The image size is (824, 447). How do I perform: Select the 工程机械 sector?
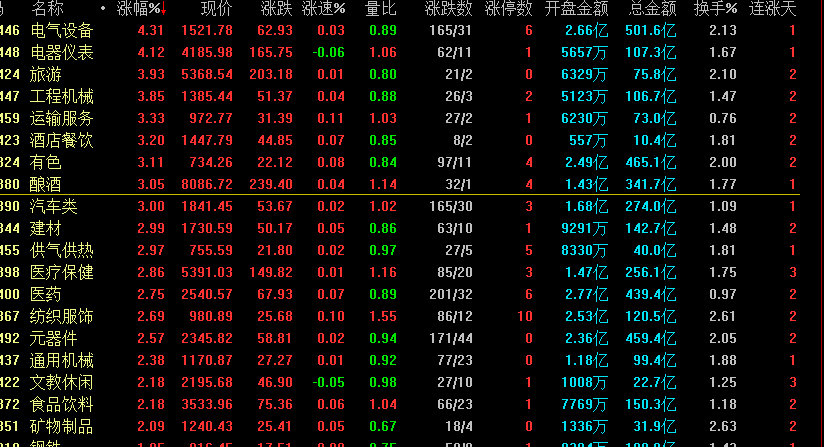[x=62, y=96]
